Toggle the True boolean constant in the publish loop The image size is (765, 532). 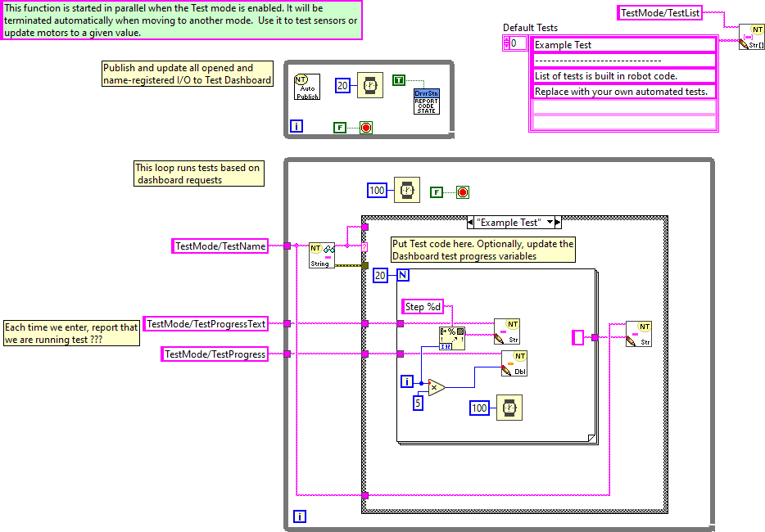point(398,79)
